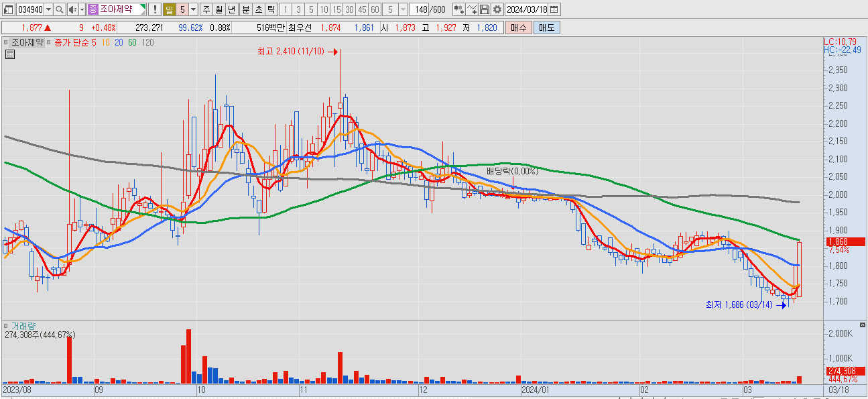Image resolution: width=868 pixels, height=399 pixels.
Task: Expand the speaker options dropdown arrow
Action: 82,9
